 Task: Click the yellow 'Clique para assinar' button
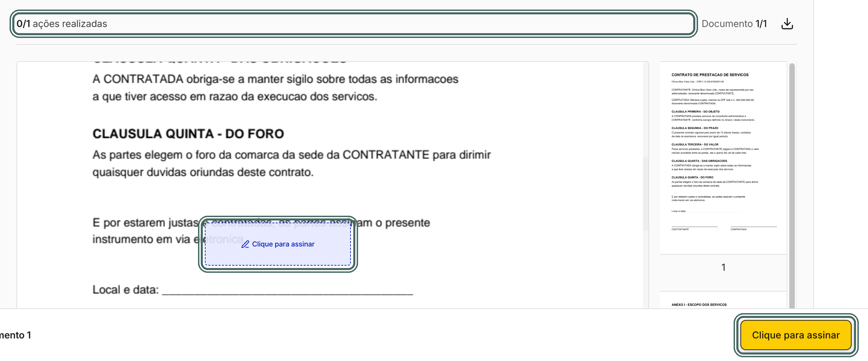(796, 335)
